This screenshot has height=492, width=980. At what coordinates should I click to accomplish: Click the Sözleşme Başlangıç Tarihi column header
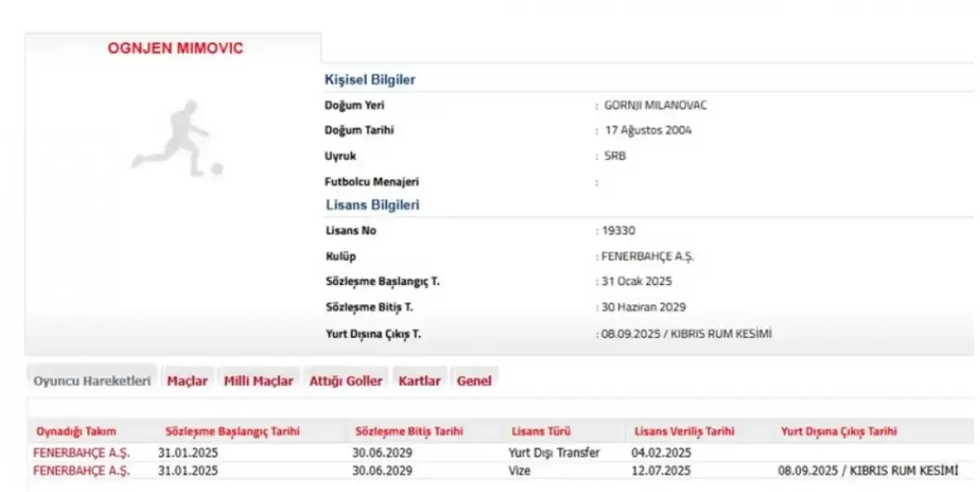(x=232, y=431)
